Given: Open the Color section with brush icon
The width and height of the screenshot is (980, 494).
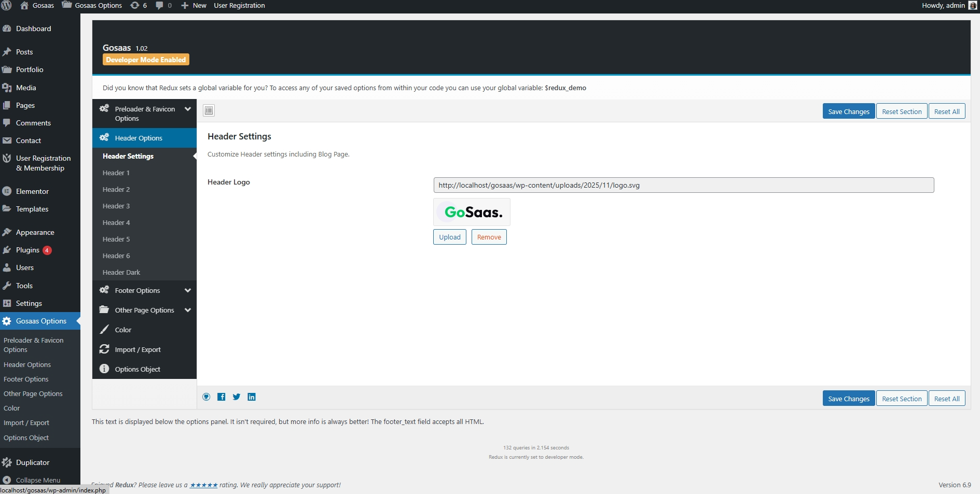Looking at the screenshot, I should pos(123,330).
